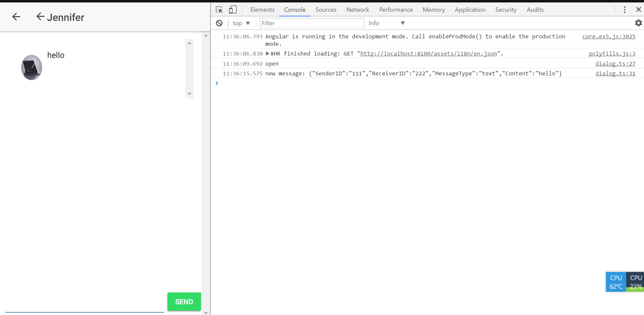Navigate back with the left header arrow
The width and height of the screenshot is (644, 315).
pos(15,16)
